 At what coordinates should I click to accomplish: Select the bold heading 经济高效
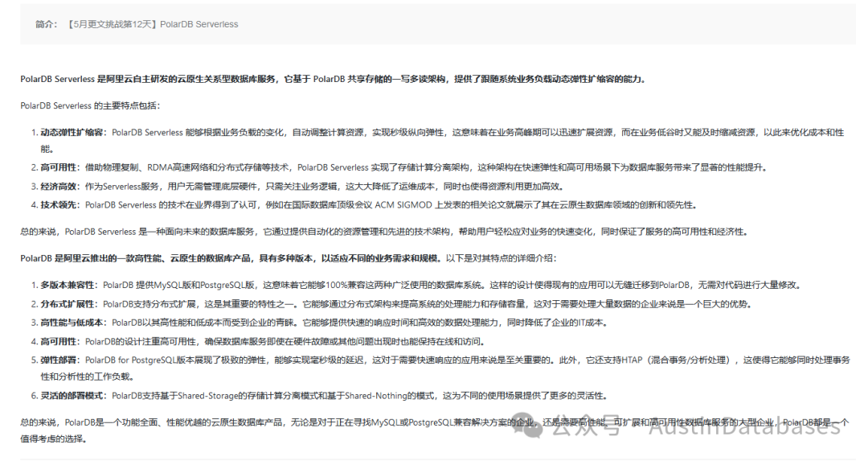coord(59,186)
